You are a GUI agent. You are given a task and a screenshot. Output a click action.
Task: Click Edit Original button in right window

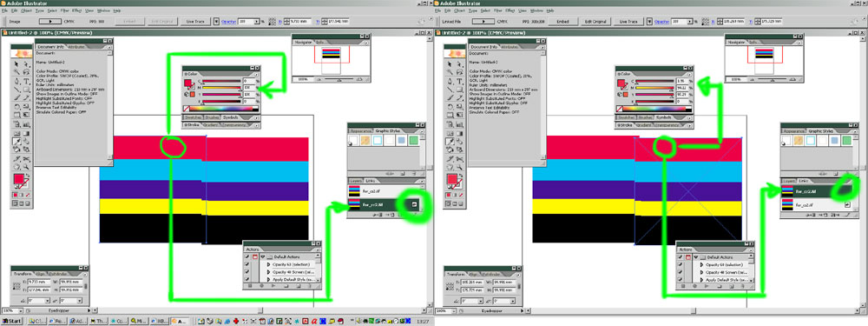click(595, 22)
